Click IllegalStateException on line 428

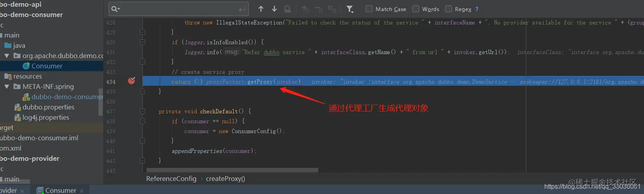249,23
